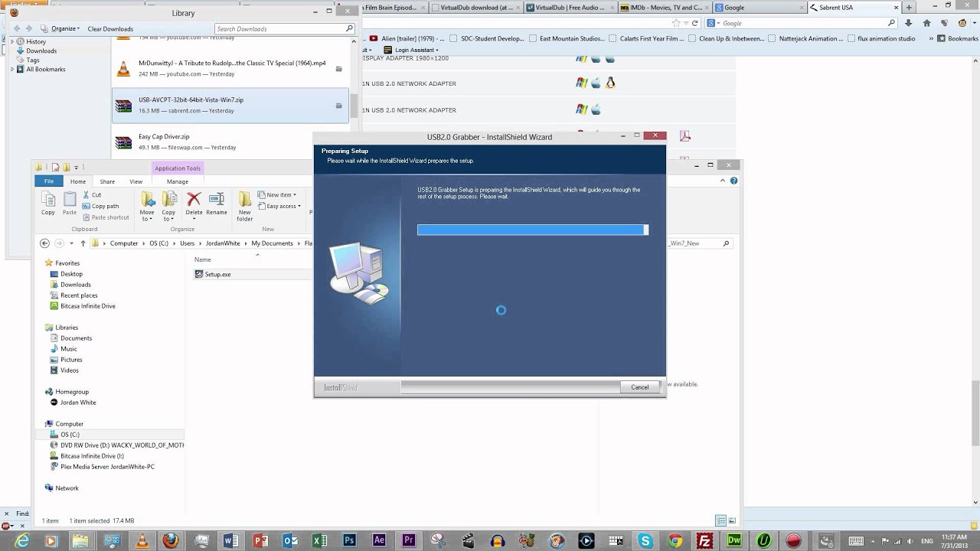The height and width of the screenshot is (551, 980).
Task: Open Explorer help question mark icon
Action: click(733, 181)
